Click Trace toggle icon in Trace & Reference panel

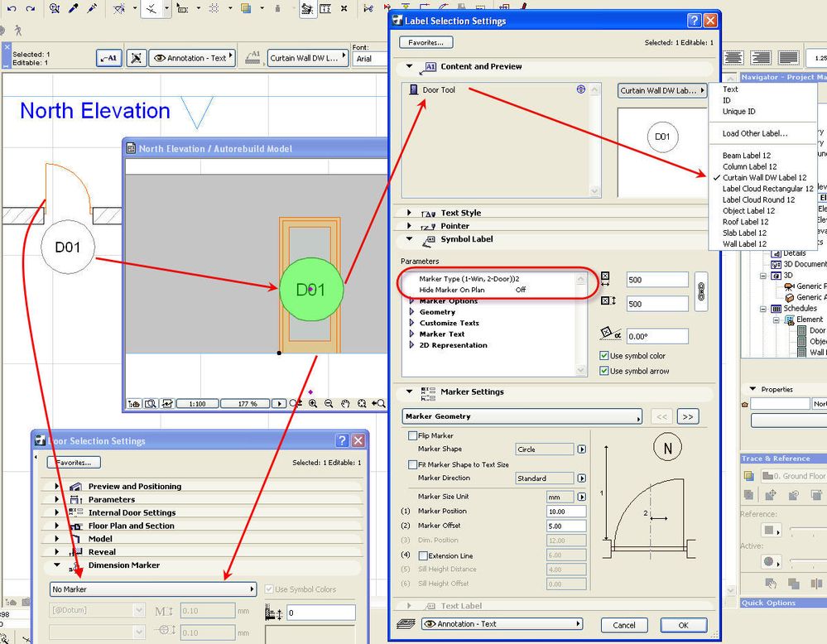coord(748,476)
